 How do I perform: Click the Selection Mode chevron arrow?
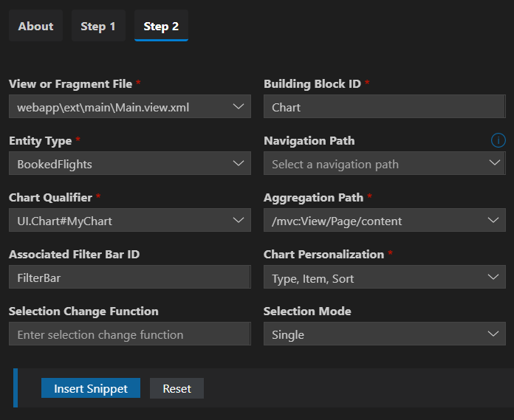pos(493,334)
